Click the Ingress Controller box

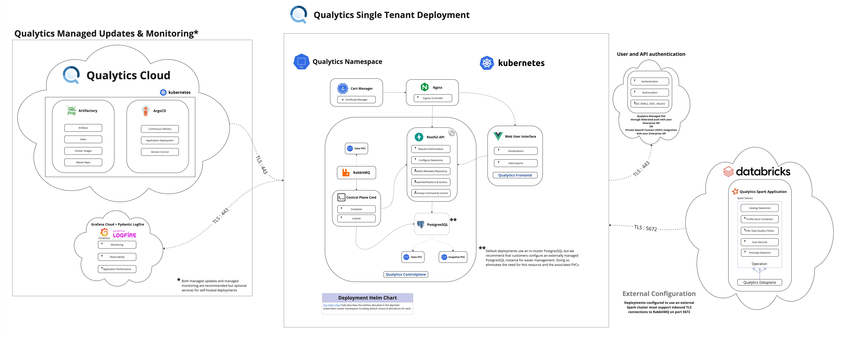(x=433, y=98)
